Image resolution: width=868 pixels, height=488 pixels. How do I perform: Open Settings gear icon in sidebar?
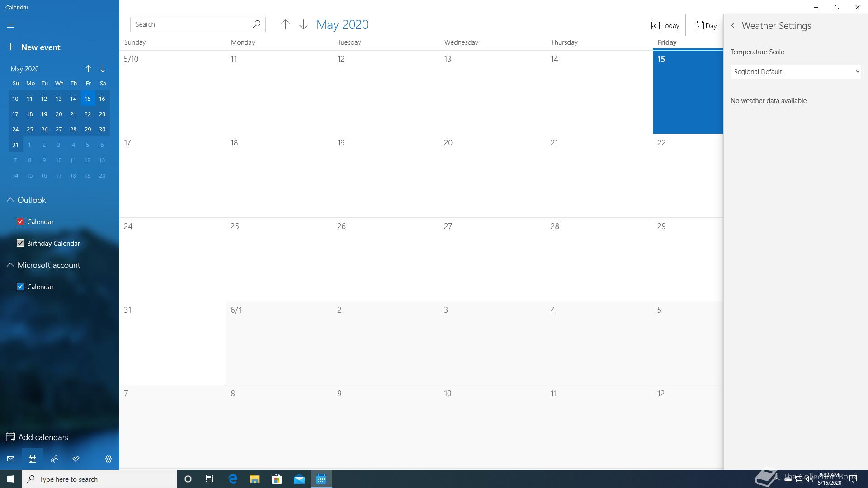tap(108, 459)
